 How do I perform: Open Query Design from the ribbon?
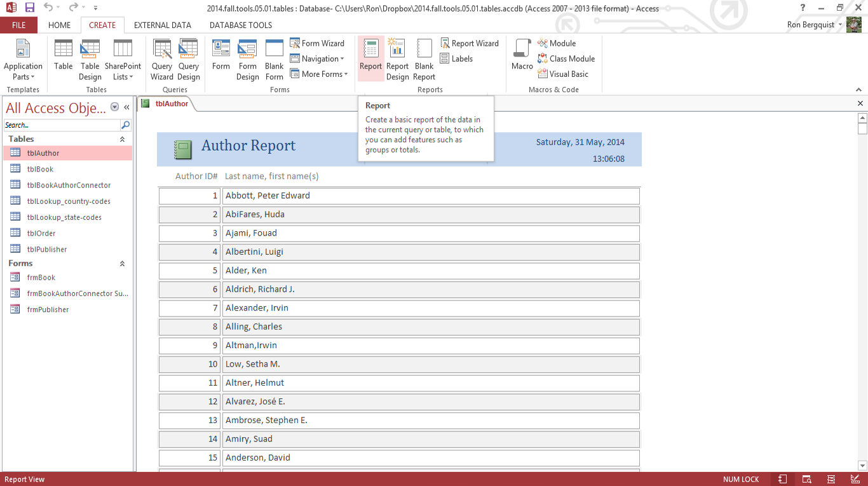[188, 60]
